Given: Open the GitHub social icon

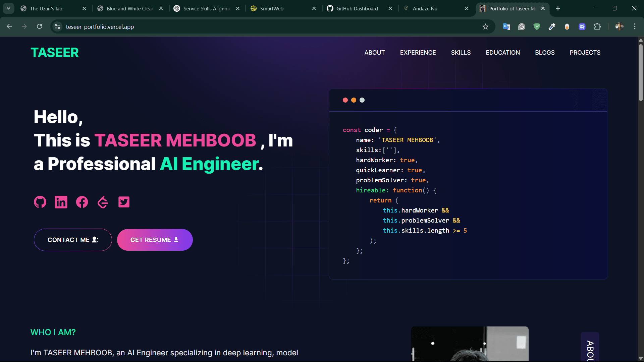Looking at the screenshot, I should tap(40, 202).
